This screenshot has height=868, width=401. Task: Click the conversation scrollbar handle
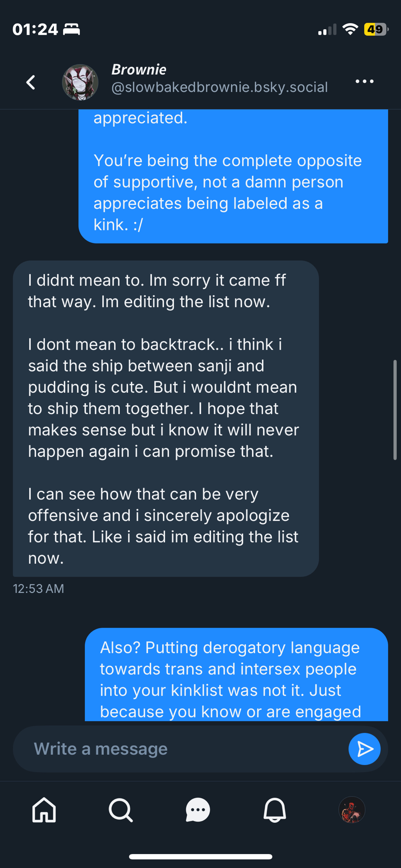(395, 409)
